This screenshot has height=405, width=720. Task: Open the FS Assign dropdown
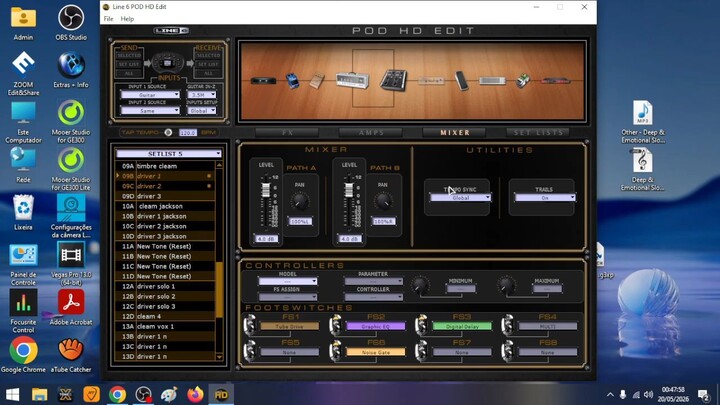[287, 297]
